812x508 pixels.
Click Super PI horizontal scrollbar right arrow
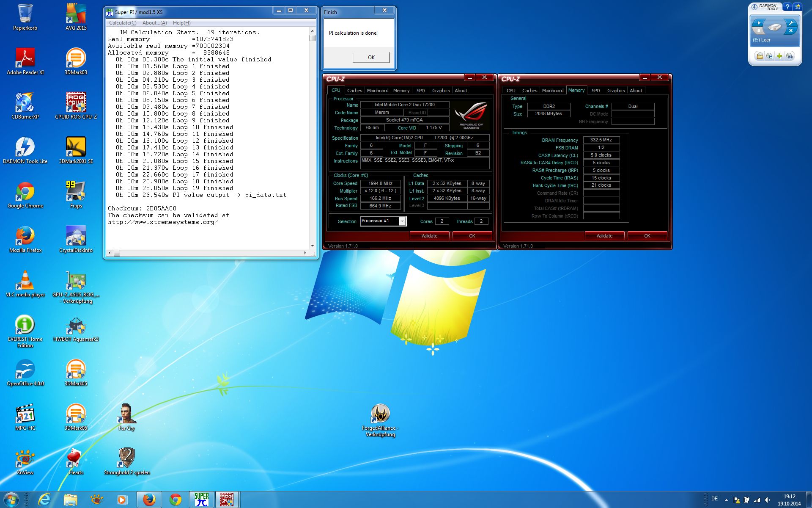tap(305, 253)
